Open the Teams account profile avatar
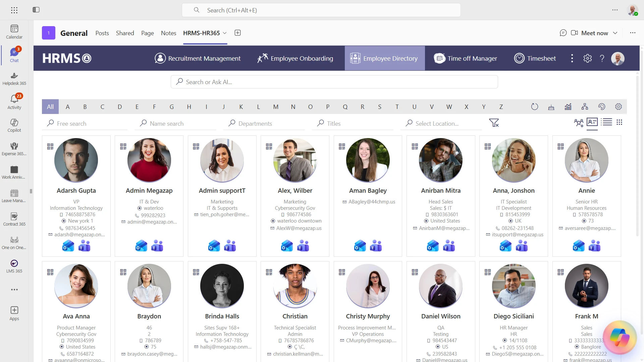The height and width of the screenshot is (362, 644). pos(632,10)
